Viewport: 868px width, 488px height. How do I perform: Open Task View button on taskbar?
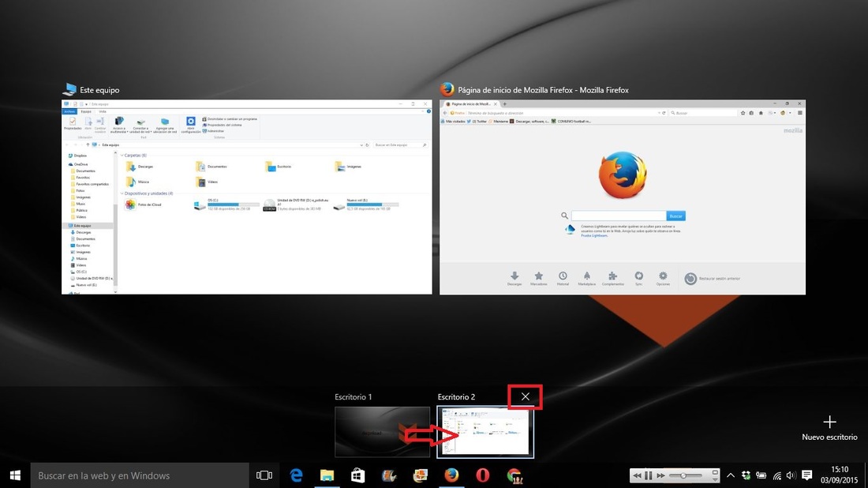point(264,475)
